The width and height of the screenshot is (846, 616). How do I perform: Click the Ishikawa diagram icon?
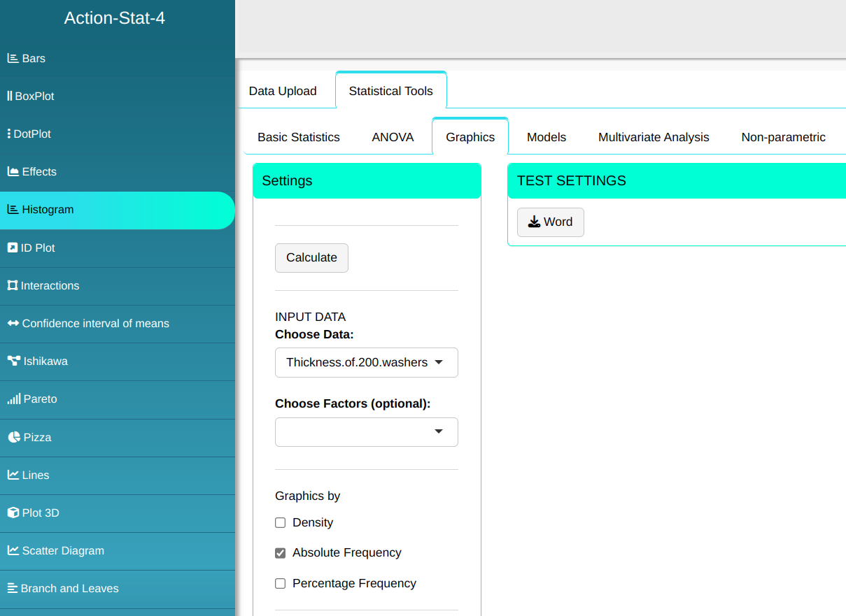click(x=13, y=361)
